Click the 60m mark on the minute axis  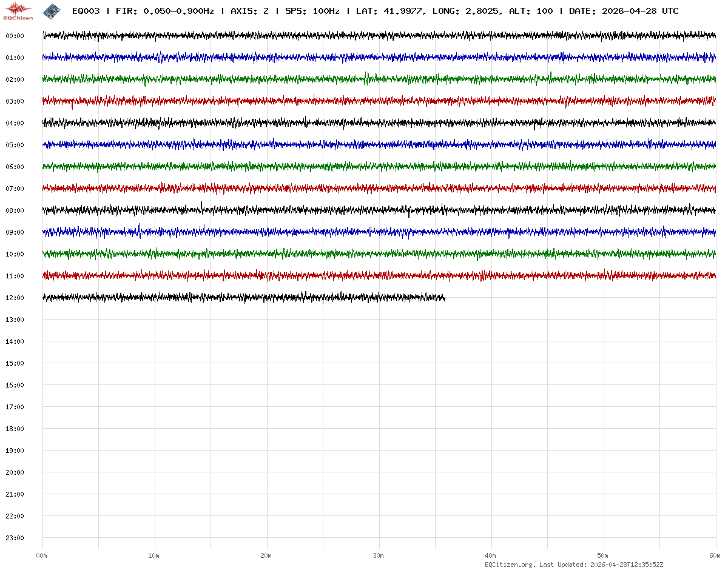coord(715,555)
